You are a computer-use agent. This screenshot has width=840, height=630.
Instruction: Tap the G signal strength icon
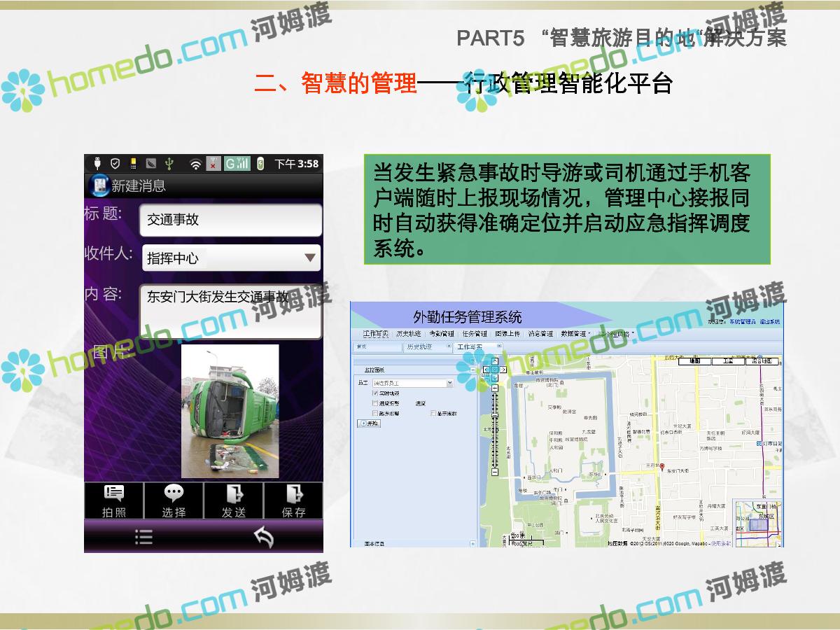(x=237, y=164)
